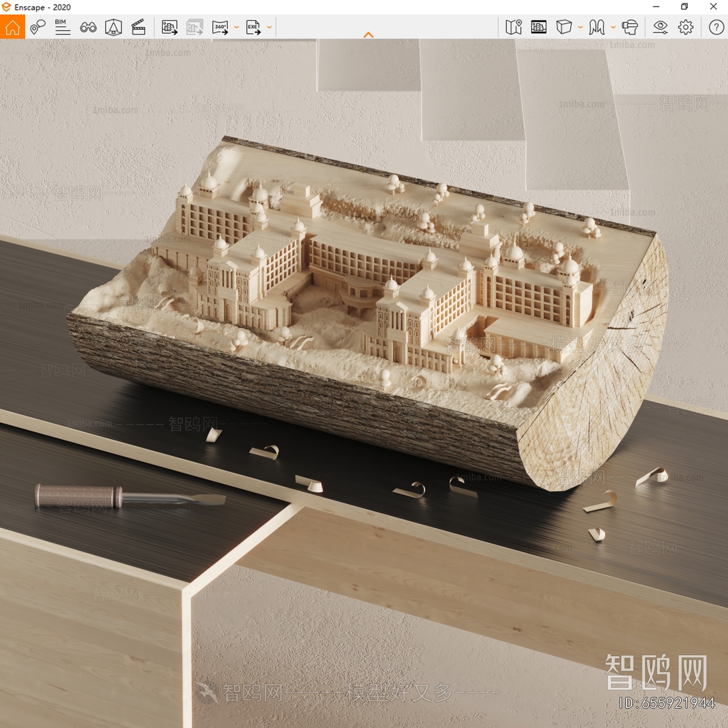Viewport: 728px width, 728px height.
Task: Click the Enscape logo in title bar
Action: (6, 7)
